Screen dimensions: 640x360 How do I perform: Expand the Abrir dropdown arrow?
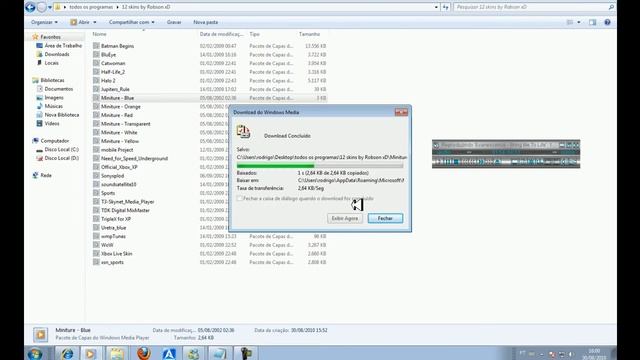coord(95,22)
